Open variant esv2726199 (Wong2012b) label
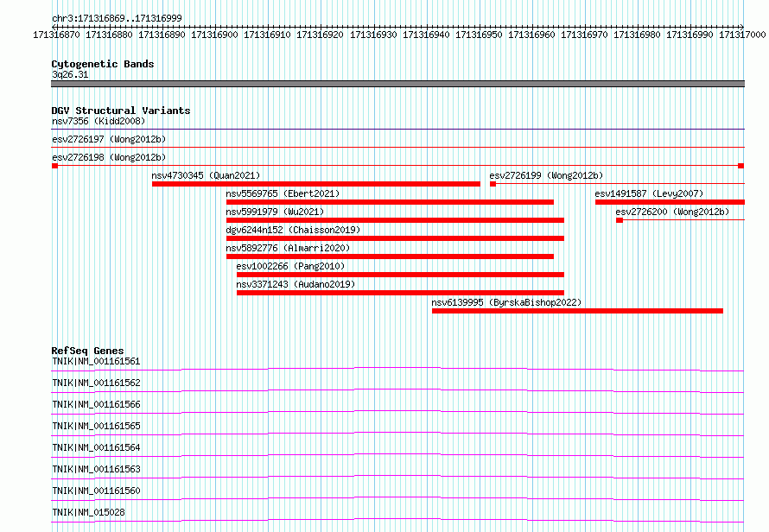The height and width of the screenshot is (532, 769). pyautogui.click(x=546, y=175)
